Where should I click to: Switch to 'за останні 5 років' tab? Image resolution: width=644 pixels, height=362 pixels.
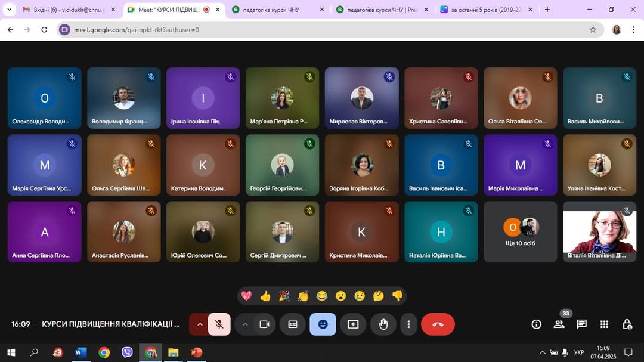[483, 10]
